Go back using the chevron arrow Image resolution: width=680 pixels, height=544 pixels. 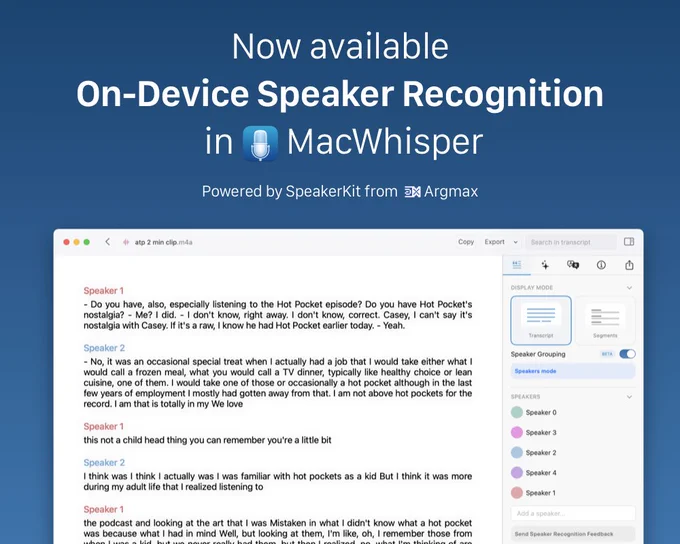click(x=108, y=242)
